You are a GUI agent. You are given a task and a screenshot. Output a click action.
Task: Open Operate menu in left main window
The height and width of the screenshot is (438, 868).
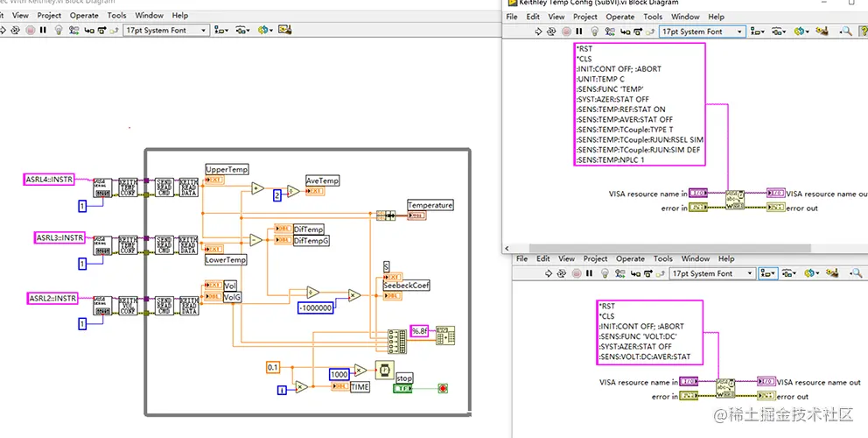[x=84, y=16]
